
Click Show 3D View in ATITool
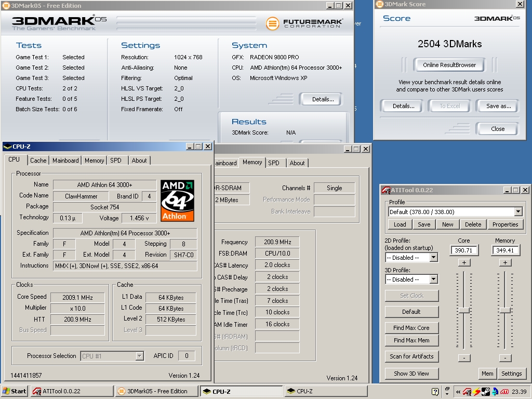(x=411, y=374)
